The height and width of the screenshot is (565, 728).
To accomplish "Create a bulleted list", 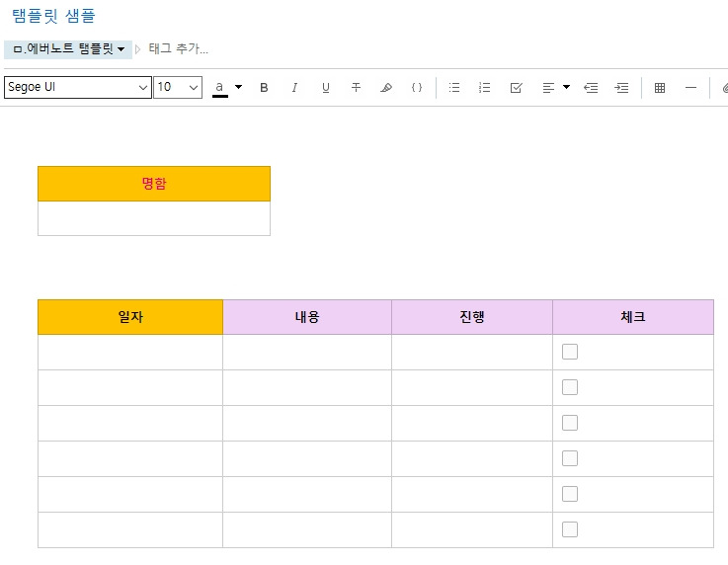I will pos(454,87).
